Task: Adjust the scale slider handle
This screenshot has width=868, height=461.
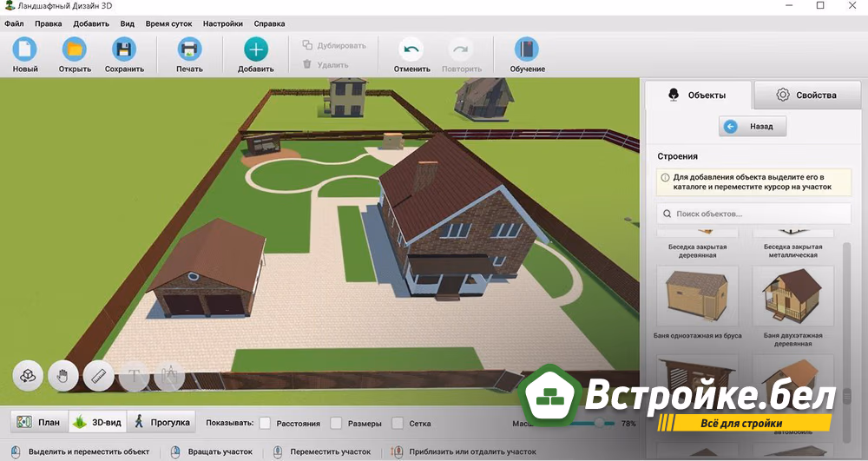Action: (x=599, y=423)
